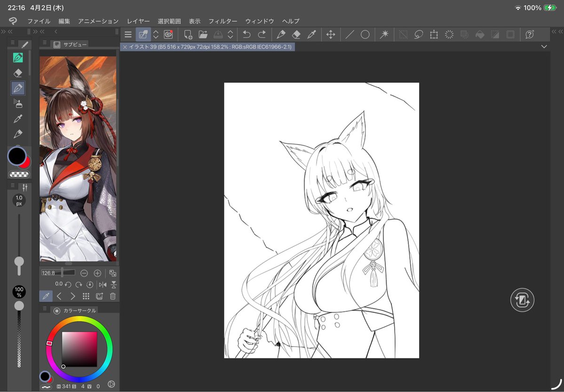564x392 pixels.
Task: Toggle Sub View eyedropper auto-switch
Action: [x=46, y=296]
